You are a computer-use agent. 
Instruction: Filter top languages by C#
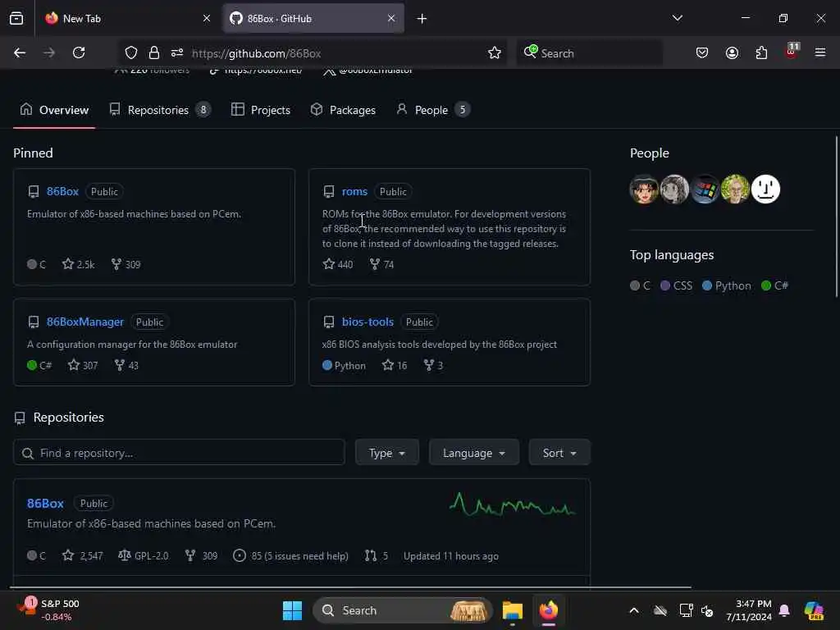pos(774,285)
